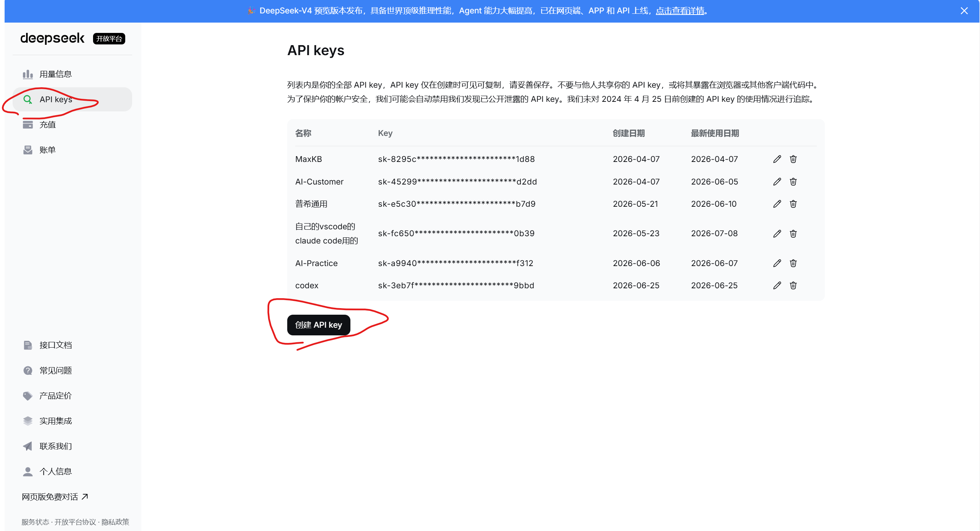The width and height of the screenshot is (980, 531).
Task: Click the AI-Customer name cell
Action: pyautogui.click(x=319, y=182)
